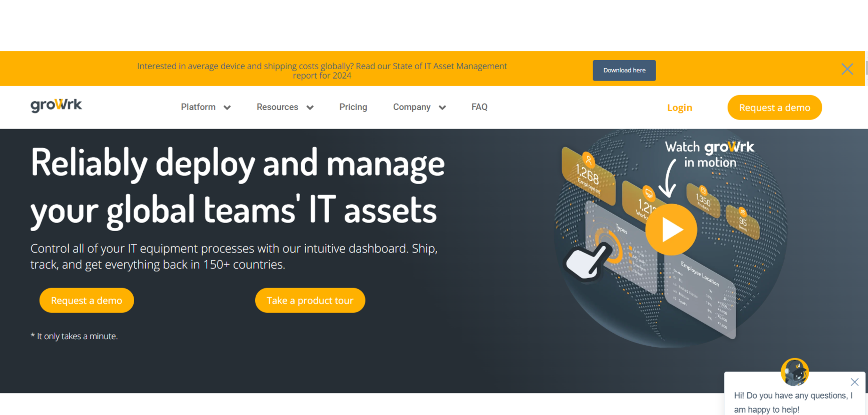
Task: Open the Company menu
Action: tap(412, 107)
